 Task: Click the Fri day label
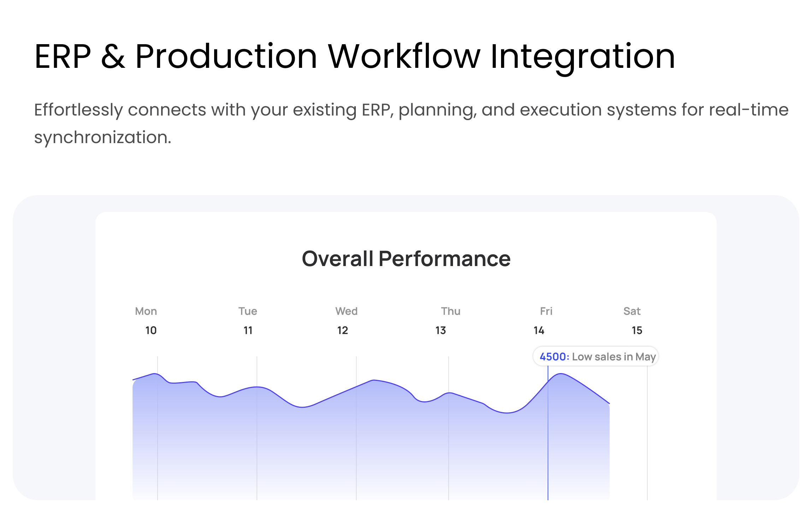546,311
